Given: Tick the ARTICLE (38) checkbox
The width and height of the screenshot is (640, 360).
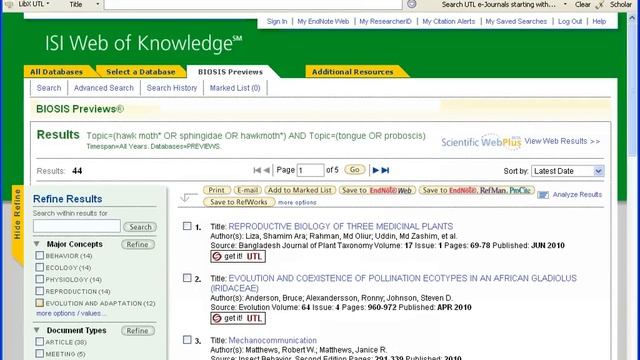Looking at the screenshot, I should pos(40,342).
